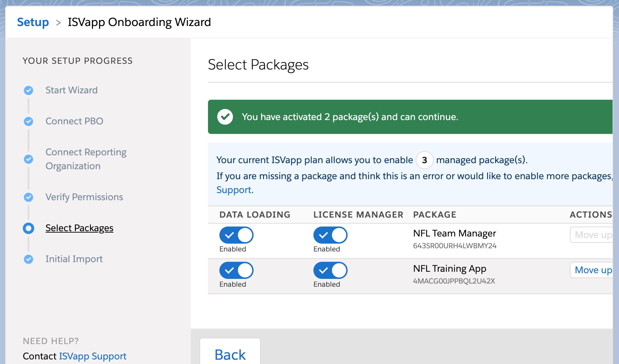Click the LICENSE MANAGER column header
This screenshot has height=364, width=619.
point(358,215)
